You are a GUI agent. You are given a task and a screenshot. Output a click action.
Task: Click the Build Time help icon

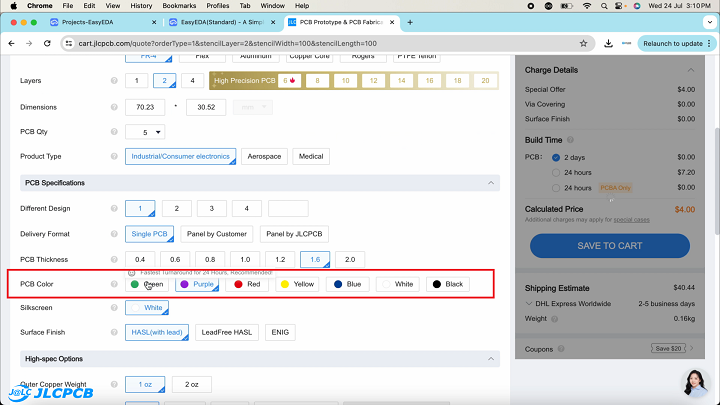click(x=570, y=140)
